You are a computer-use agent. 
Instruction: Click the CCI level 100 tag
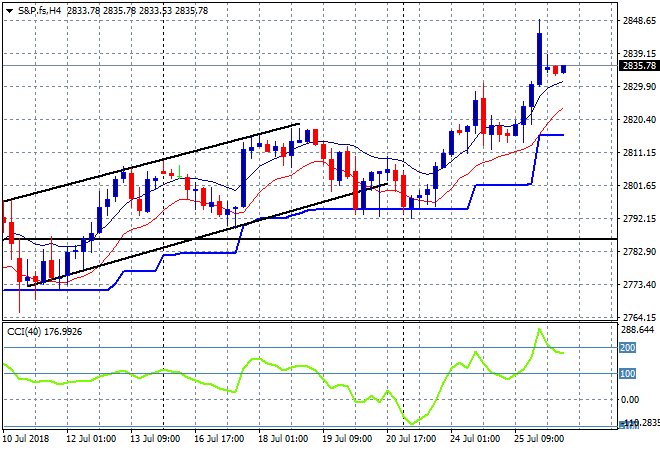coord(627,373)
